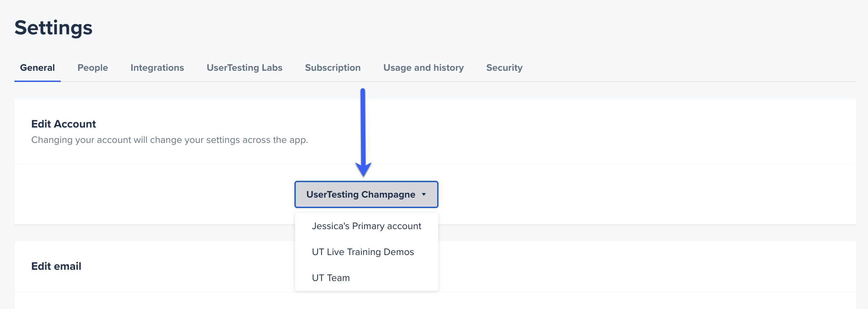Click the blue arrow's vertical shaft
Image resolution: width=868 pixels, height=309 pixels.
coord(363,126)
